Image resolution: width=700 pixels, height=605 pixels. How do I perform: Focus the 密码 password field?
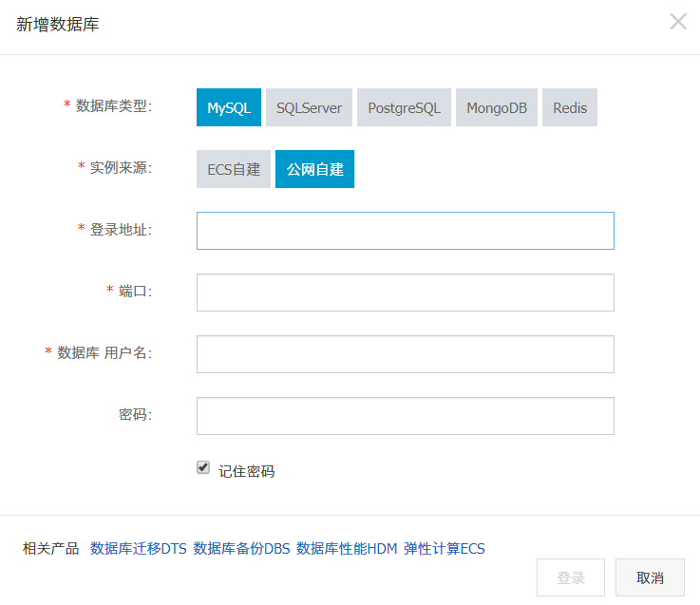pyautogui.click(x=406, y=416)
